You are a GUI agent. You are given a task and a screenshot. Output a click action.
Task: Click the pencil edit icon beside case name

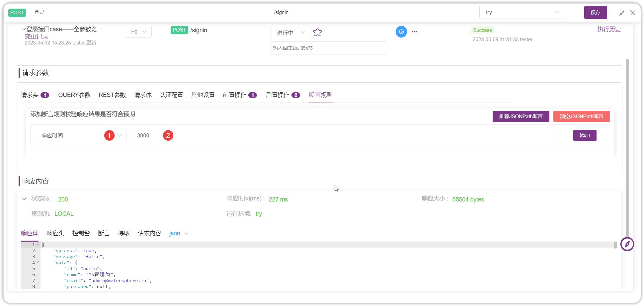click(94, 29)
